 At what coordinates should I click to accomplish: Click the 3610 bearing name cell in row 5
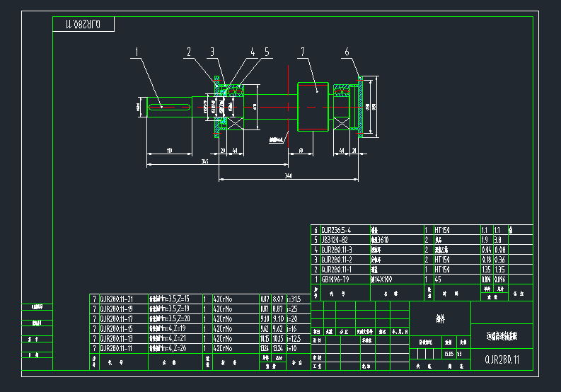(x=397, y=239)
